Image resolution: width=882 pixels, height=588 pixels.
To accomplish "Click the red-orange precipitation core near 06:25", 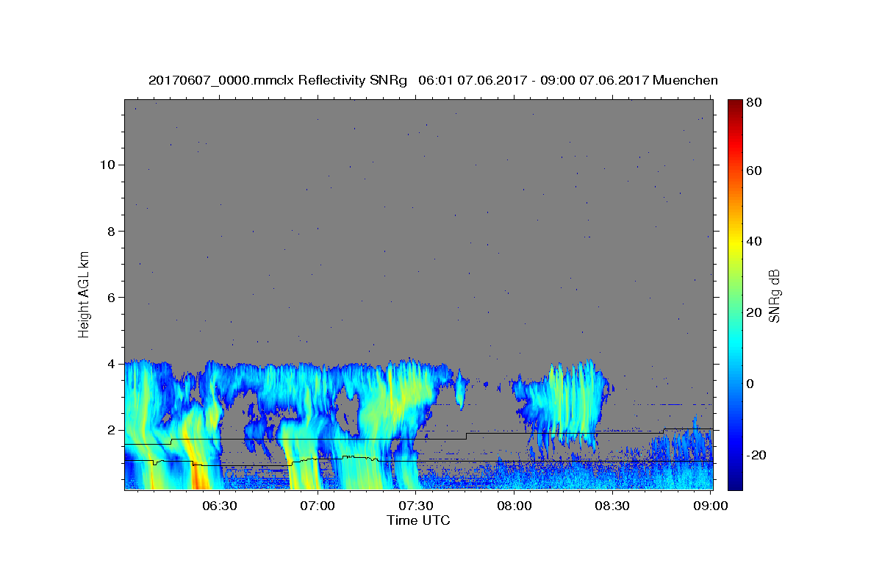I will pyautogui.click(x=198, y=474).
